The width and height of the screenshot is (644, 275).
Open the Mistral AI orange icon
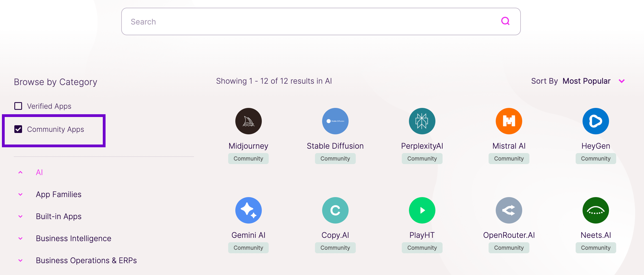(509, 121)
